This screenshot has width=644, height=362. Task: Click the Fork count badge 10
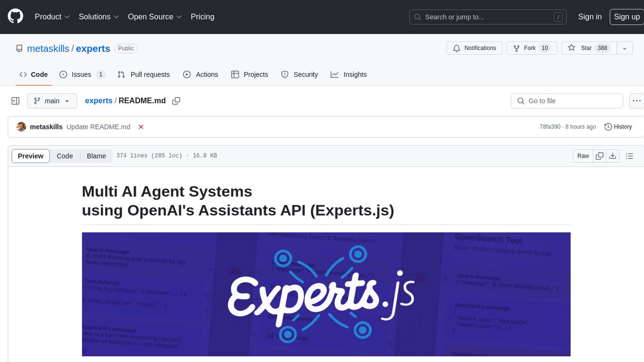(x=545, y=48)
